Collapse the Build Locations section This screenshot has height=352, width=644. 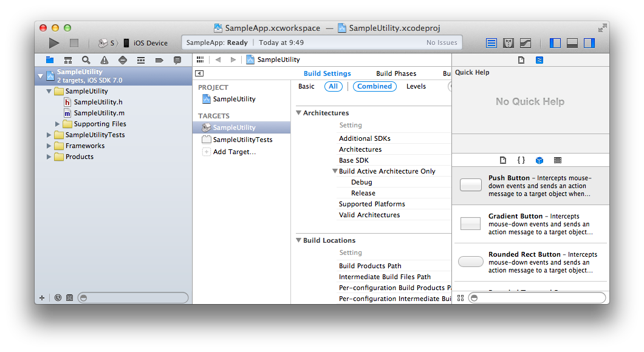(298, 240)
